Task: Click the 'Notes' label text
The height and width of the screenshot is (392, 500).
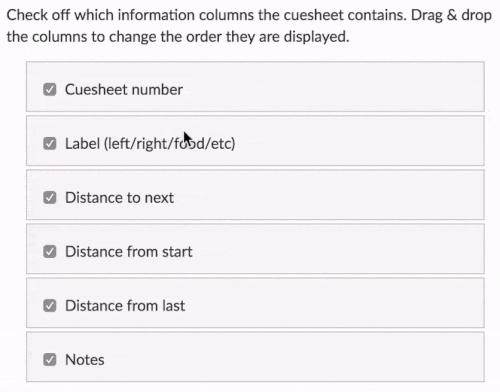Action: [x=85, y=360]
